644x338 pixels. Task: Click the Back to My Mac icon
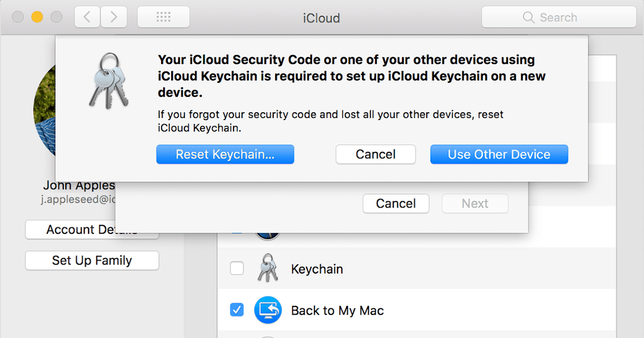point(267,310)
